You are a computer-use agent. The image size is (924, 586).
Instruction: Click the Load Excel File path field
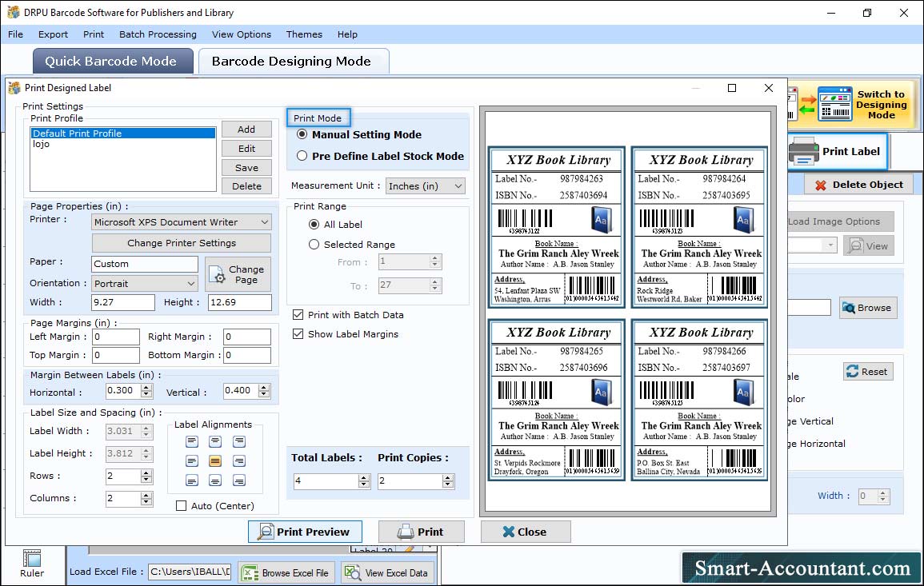[x=189, y=572]
